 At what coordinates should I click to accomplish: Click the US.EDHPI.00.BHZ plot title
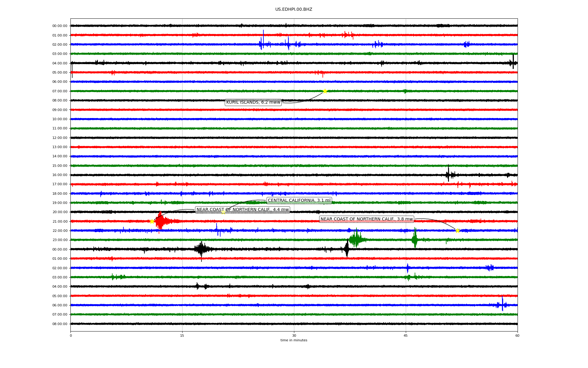(x=294, y=10)
